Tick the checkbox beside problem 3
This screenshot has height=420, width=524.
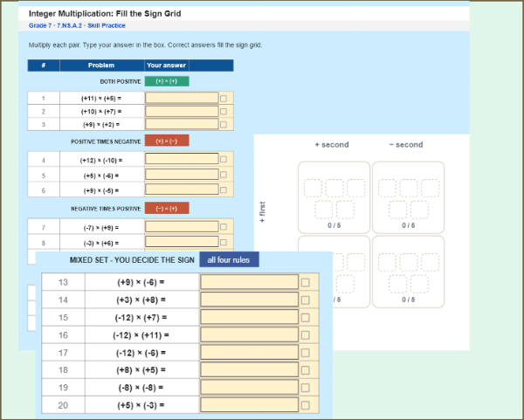point(224,124)
